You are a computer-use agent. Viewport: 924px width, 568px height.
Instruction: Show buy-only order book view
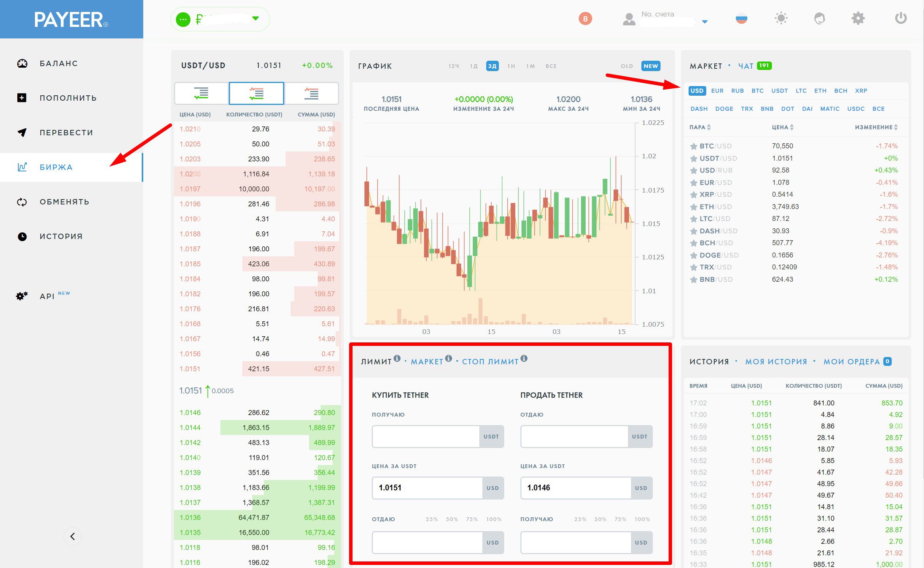pyautogui.click(x=201, y=93)
